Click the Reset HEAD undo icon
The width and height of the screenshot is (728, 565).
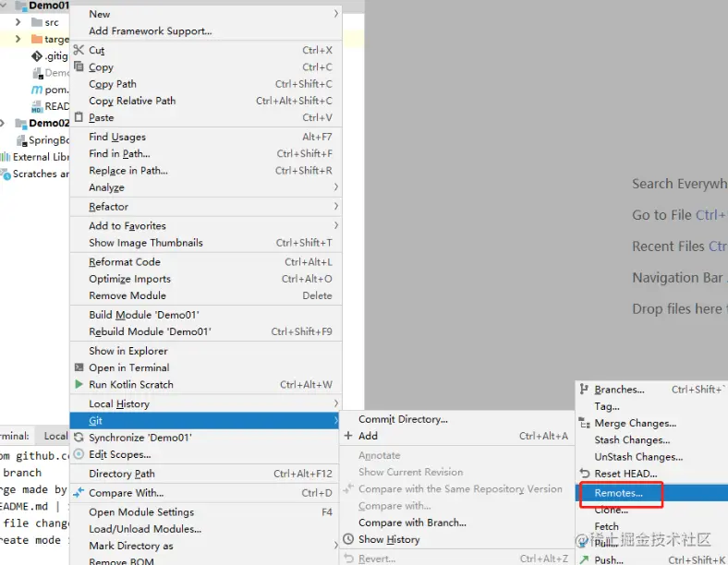tap(584, 474)
